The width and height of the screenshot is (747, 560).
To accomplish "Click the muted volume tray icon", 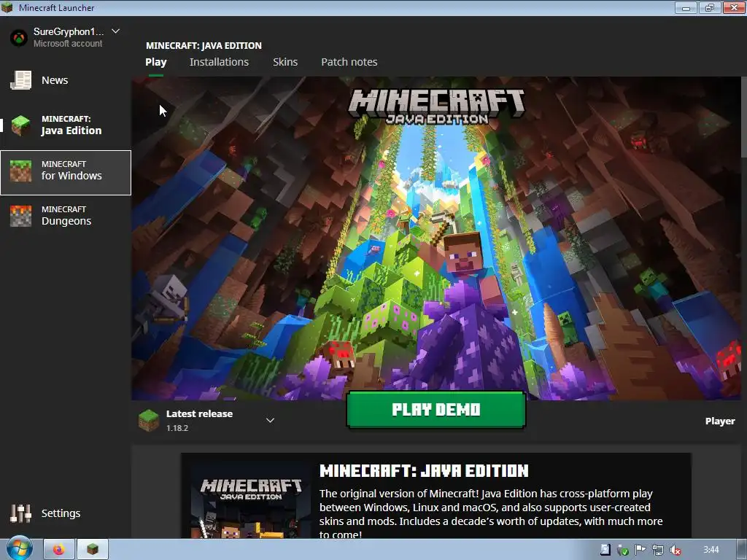I will (675, 550).
